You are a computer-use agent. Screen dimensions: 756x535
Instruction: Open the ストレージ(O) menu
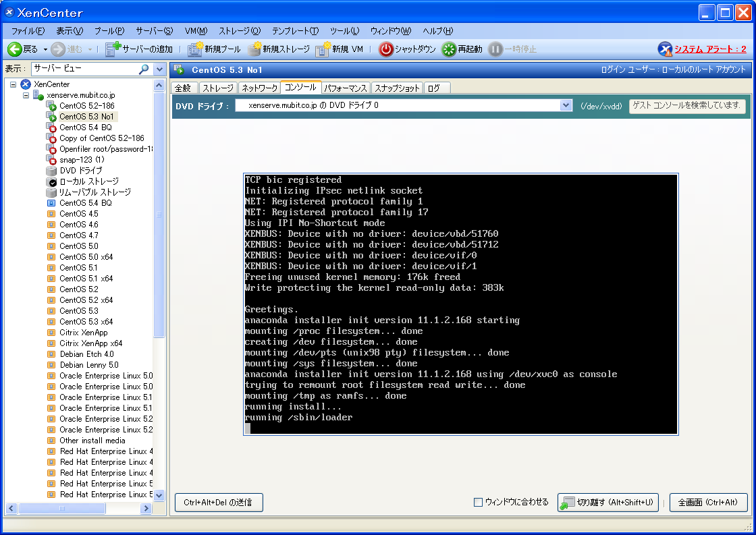[x=240, y=31]
